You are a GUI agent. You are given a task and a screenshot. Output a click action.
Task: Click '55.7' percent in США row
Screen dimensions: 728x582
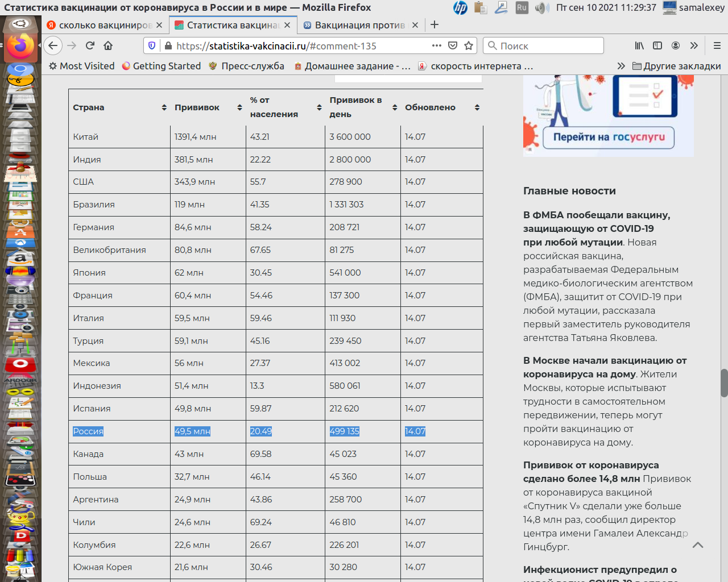coord(258,182)
